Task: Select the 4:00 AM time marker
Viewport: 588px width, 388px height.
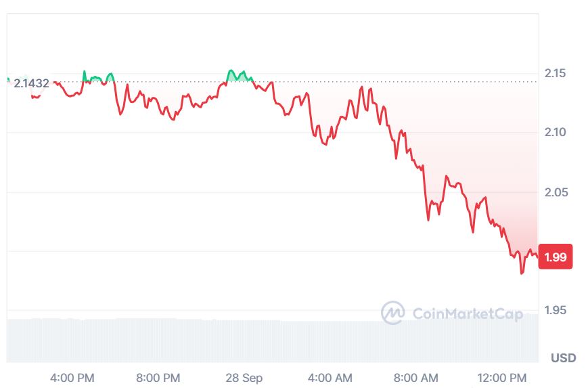Action: (330, 377)
